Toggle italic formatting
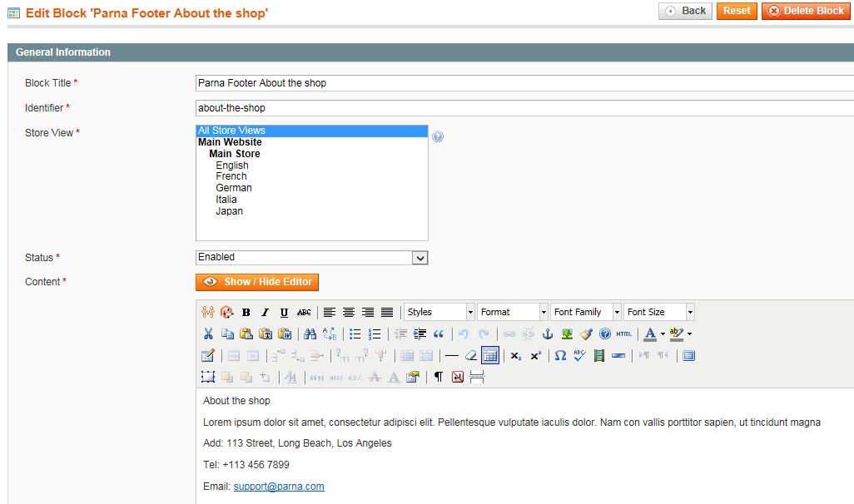Viewport: 854px width, 504px height. click(x=266, y=312)
